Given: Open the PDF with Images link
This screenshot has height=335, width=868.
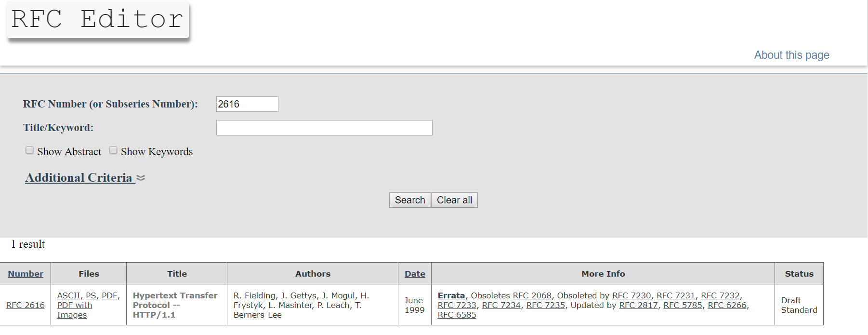Looking at the screenshot, I should (74, 310).
